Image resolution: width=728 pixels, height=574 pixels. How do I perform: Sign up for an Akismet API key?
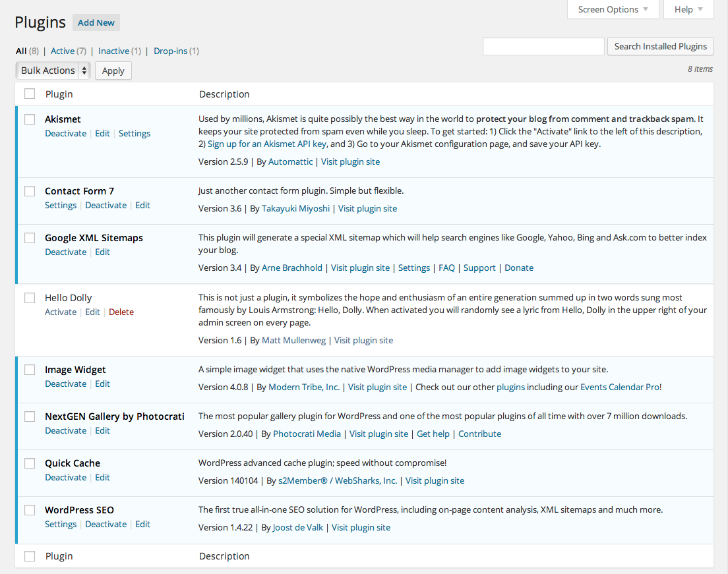[x=266, y=144]
